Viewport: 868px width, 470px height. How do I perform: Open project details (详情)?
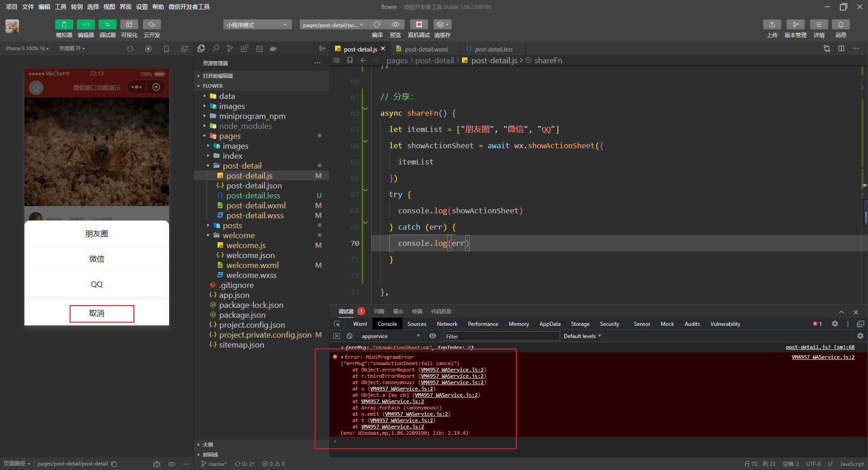click(x=819, y=24)
